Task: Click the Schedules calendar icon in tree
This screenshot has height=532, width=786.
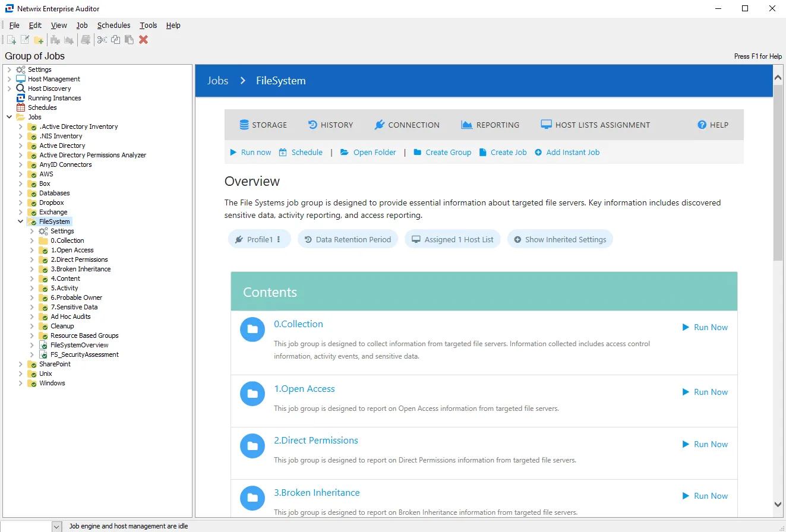Action: point(21,107)
